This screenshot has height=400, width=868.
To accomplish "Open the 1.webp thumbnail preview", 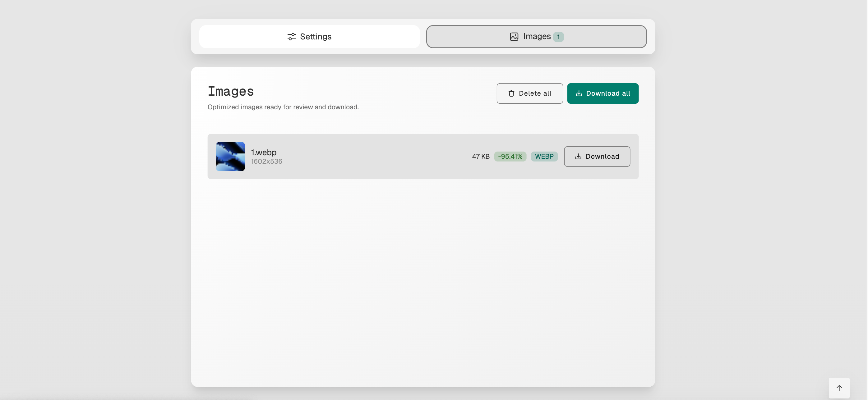I will (230, 157).
